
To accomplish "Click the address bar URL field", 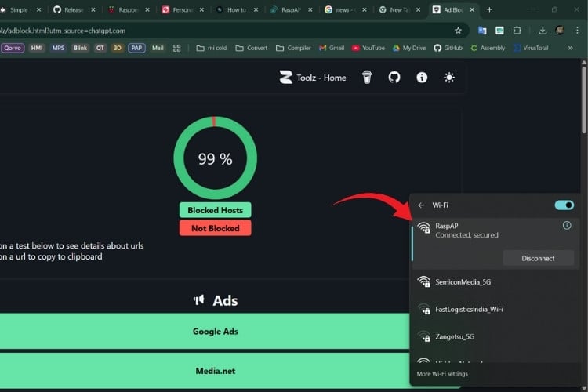I will click(x=225, y=31).
